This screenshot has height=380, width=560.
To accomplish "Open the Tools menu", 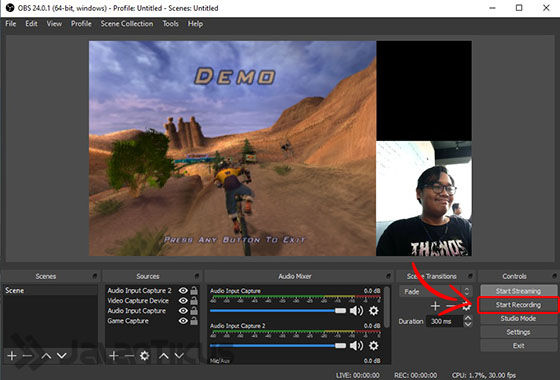I will (170, 24).
